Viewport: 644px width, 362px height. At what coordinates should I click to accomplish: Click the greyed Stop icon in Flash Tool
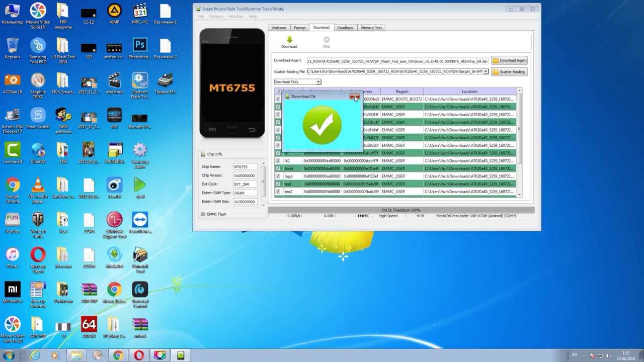click(326, 42)
